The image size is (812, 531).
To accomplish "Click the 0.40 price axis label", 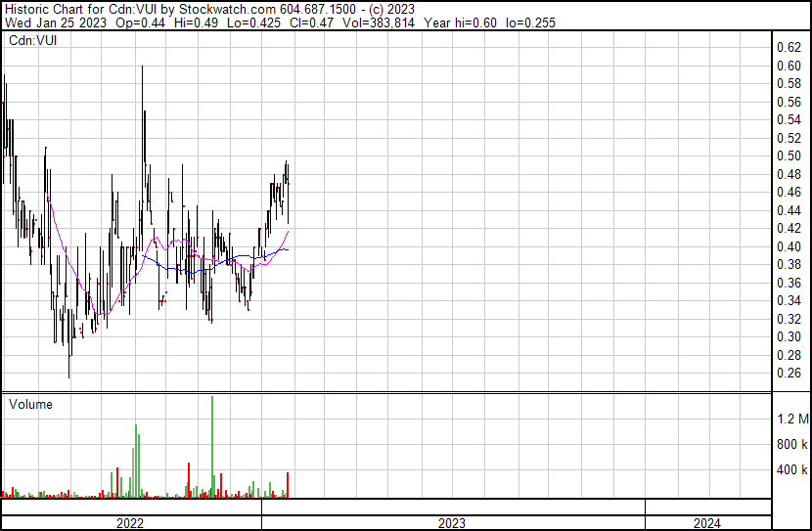I will pos(789,246).
